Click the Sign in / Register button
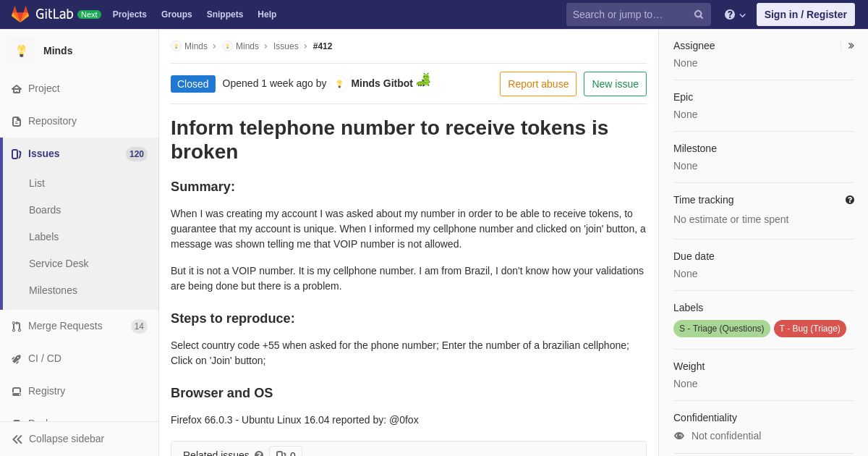 point(806,14)
